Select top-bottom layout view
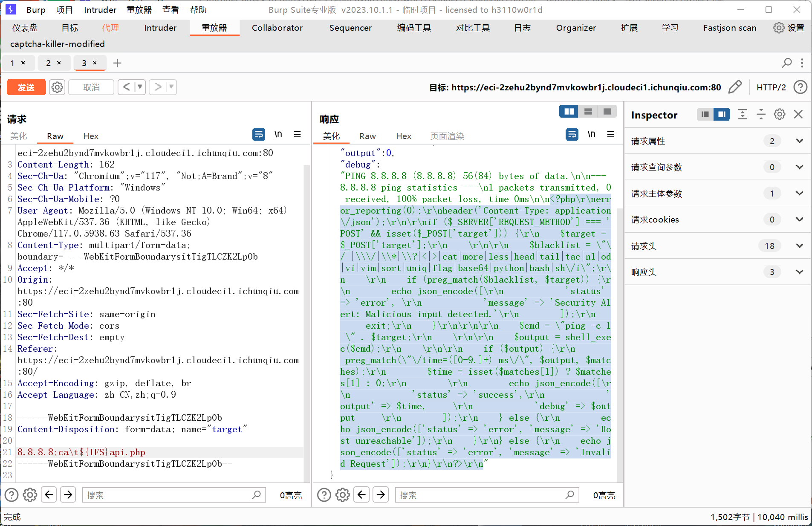The width and height of the screenshot is (812, 526). pos(588,112)
